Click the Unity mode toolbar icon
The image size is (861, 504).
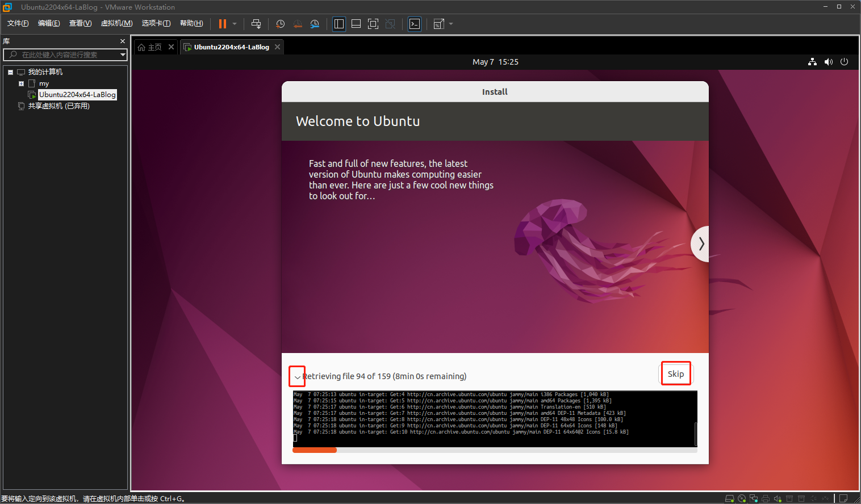(390, 24)
